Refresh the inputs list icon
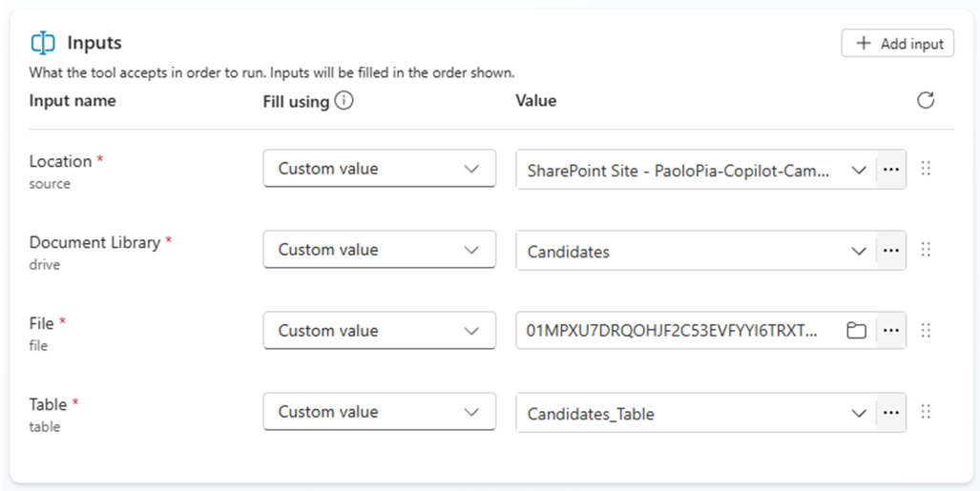The image size is (980, 491). click(926, 100)
